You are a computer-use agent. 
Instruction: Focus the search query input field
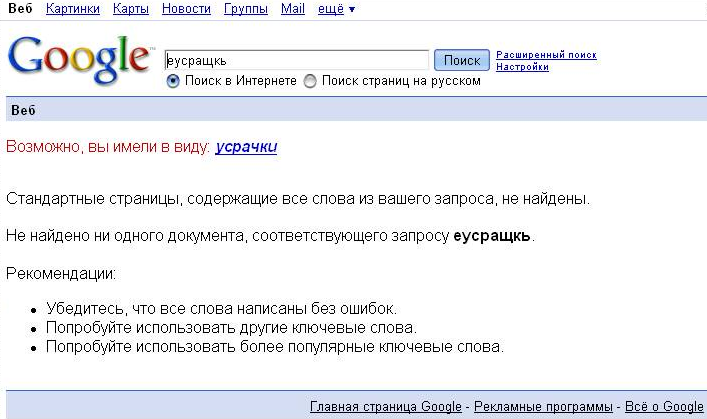tap(297, 60)
